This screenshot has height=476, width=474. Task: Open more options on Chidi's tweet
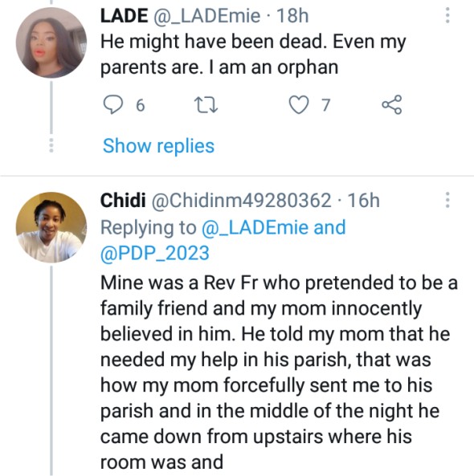(x=447, y=200)
